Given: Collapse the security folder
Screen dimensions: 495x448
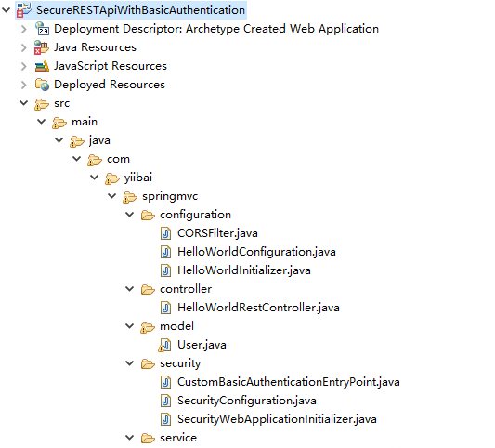Looking at the screenshot, I should point(130,363).
